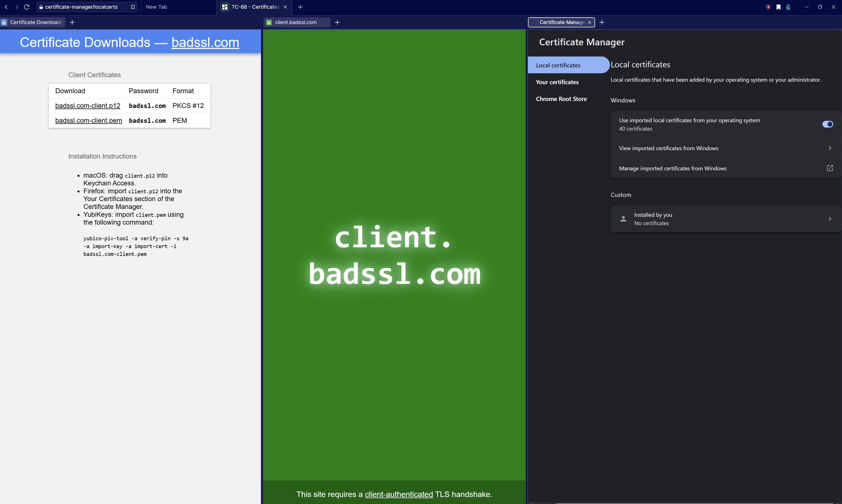Open a new top-level tab with plus
This screenshot has width=842, height=504.
coord(300,7)
